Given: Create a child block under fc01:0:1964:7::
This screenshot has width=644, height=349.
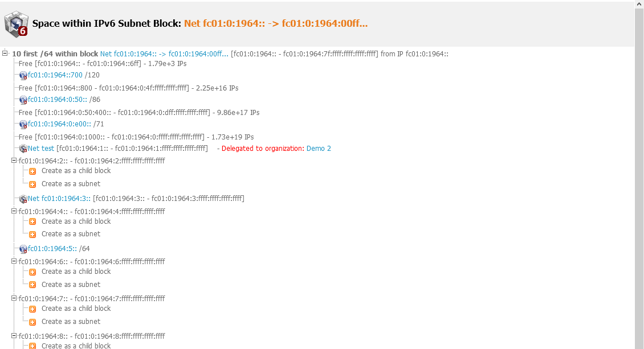Looking at the screenshot, I should click(x=76, y=309).
